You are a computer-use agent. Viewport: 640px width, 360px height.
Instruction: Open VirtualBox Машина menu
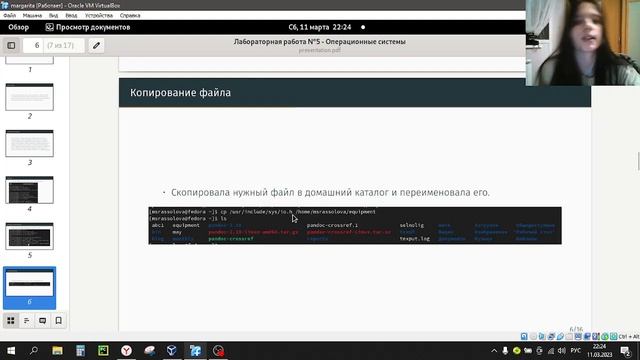click(x=32, y=16)
